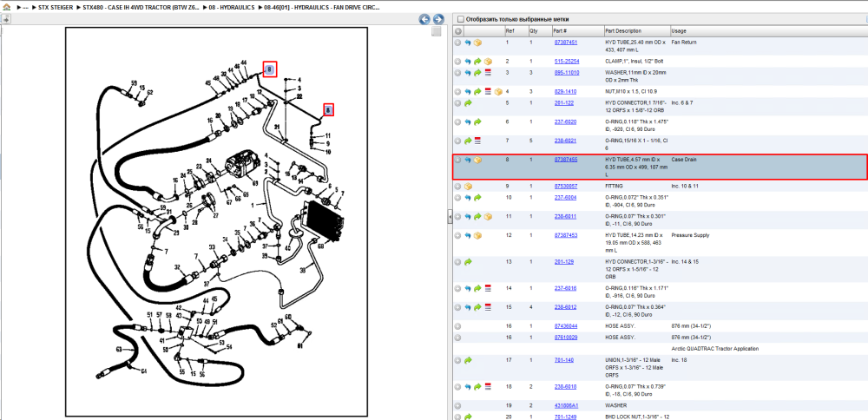Viewport: 868px width, 420px height.
Task: Open the red list icon on NUT M10 row
Action: (488, 91)
